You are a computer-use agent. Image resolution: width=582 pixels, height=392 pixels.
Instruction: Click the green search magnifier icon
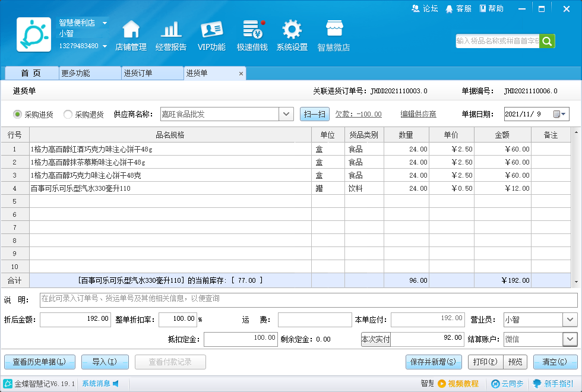pyautogui.click(x=546, y=41)
